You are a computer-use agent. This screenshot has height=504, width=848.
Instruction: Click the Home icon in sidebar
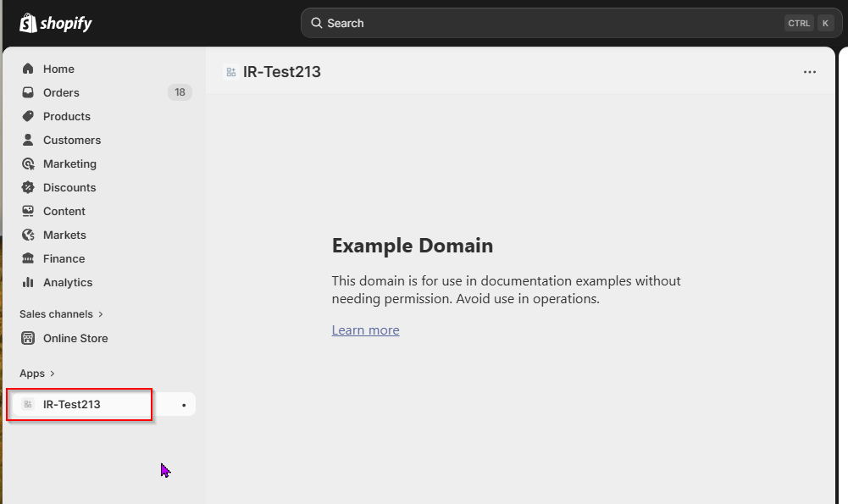click(28, 69)
